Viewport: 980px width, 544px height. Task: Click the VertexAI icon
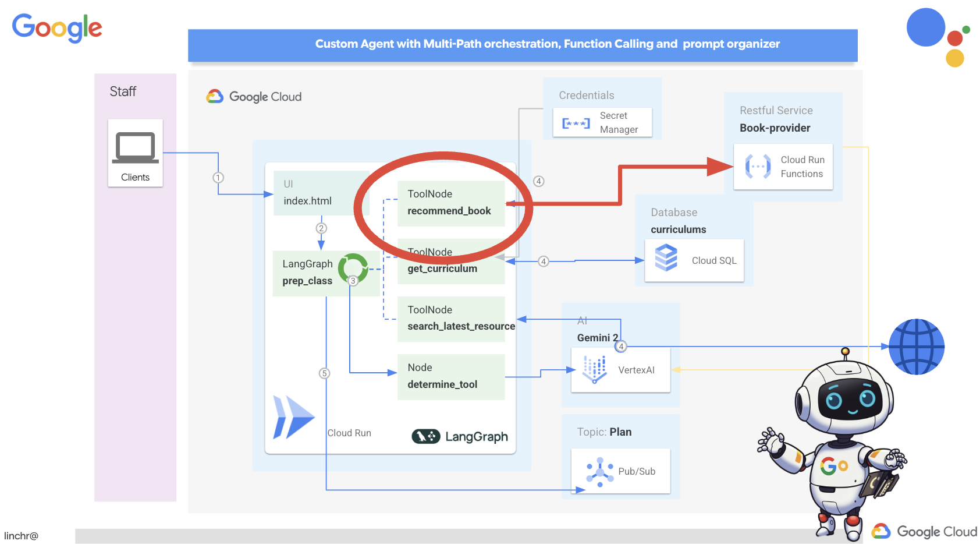pyautogui.click(x=595, y=370)
